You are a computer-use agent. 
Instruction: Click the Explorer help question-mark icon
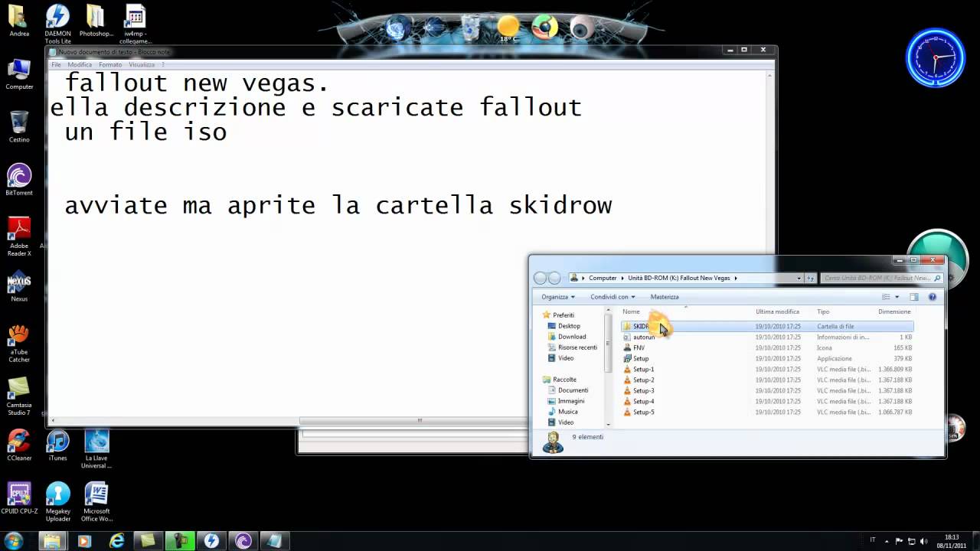pyautogui.click(x=933, y=297)
